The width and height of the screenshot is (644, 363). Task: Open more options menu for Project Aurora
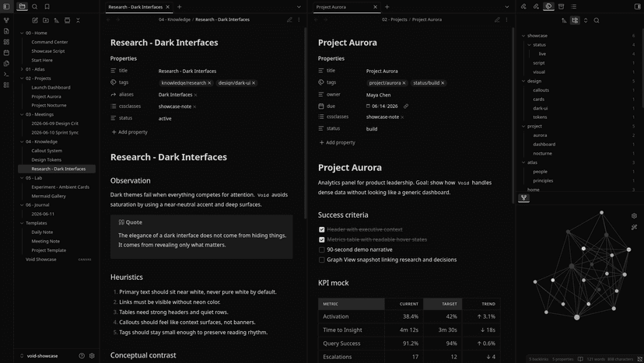pos(507,19)
